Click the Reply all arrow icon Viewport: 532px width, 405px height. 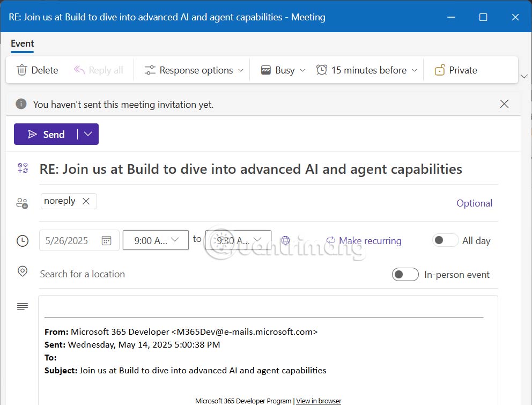point(79,70)
